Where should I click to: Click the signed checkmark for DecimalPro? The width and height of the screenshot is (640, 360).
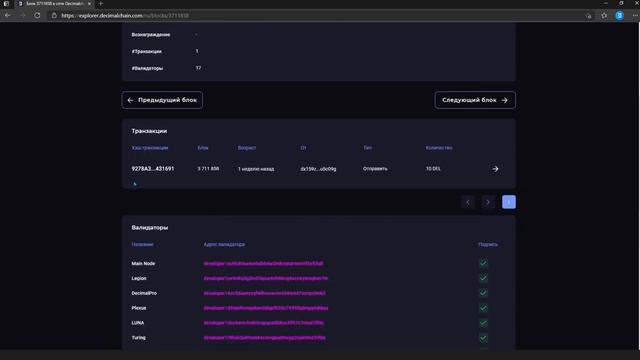pyautogui.click(x=483, y=293)
